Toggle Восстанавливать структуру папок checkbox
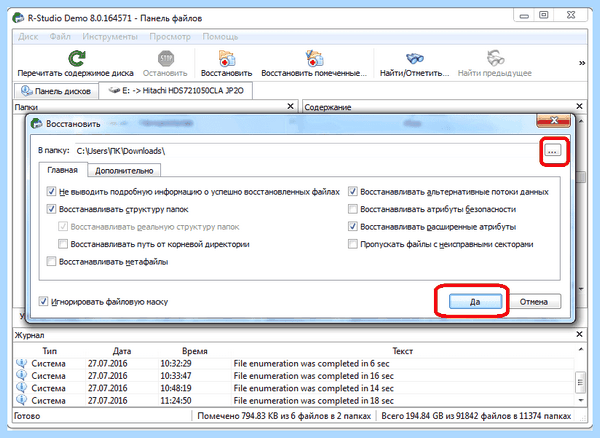Screen dimensions: 600x438 (51, 209)
